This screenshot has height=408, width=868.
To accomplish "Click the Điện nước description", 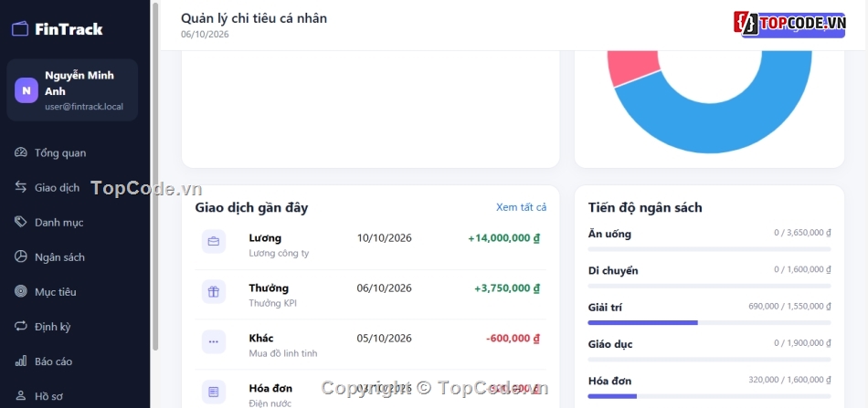I will coord(270,403).
